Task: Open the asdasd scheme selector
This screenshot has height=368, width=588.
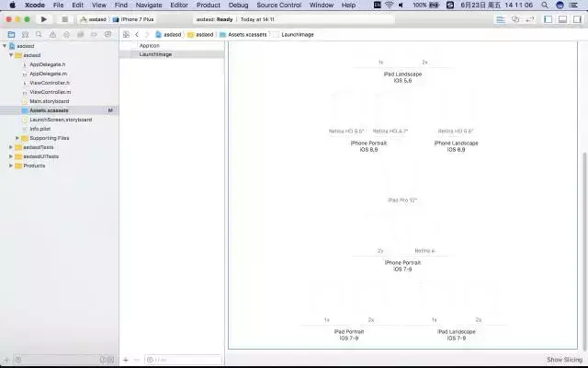Action: pos(94,19)
